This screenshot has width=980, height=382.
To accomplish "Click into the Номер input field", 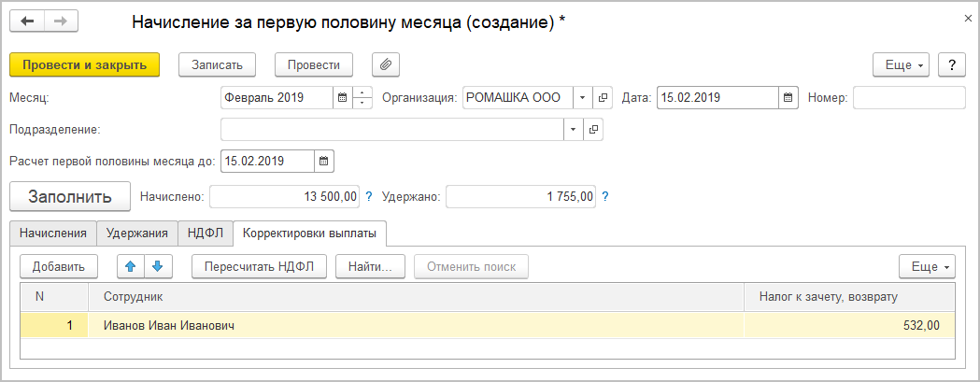I will coord(908,97).
